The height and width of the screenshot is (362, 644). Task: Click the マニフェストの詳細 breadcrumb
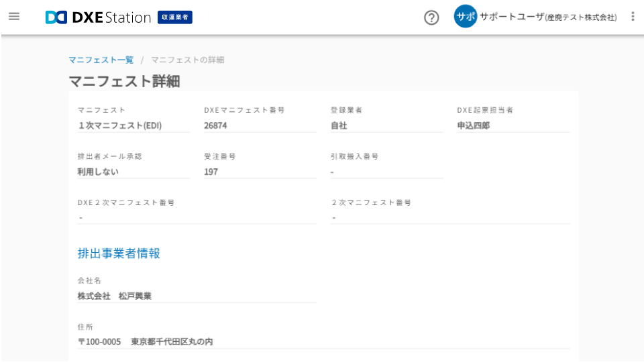pyautogui.click(x=187, y=60)
